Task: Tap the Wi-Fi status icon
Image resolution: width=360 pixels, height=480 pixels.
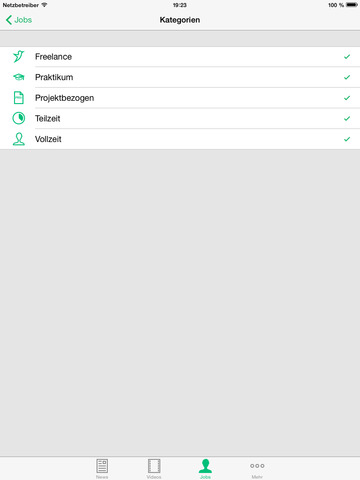Action: (44, 5)
